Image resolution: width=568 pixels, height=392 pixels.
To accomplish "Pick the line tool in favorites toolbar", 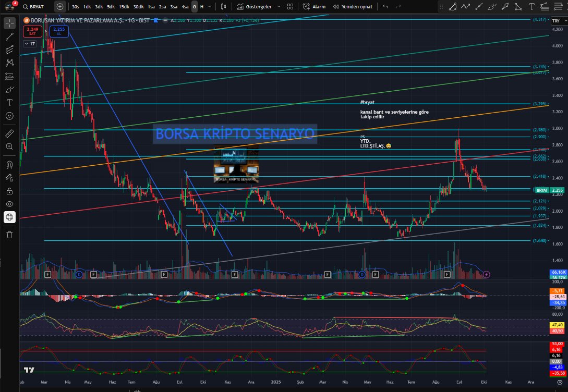I will 479,6.
